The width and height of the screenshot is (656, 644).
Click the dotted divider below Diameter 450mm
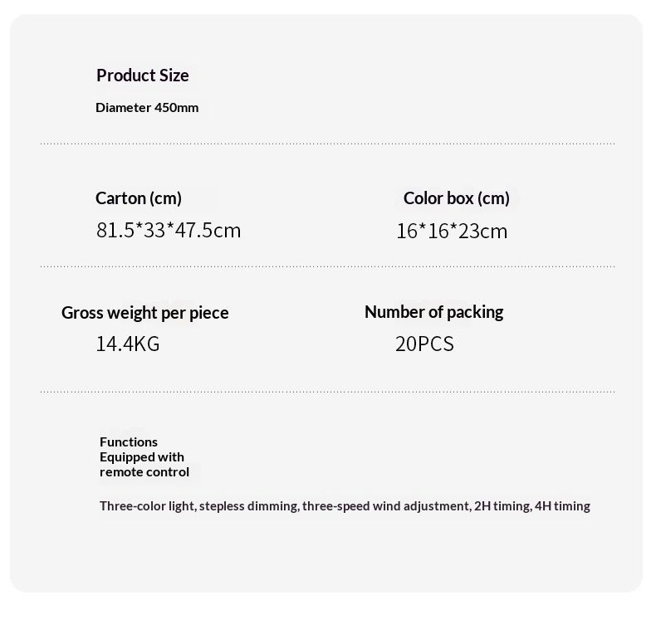pos(328,144)
